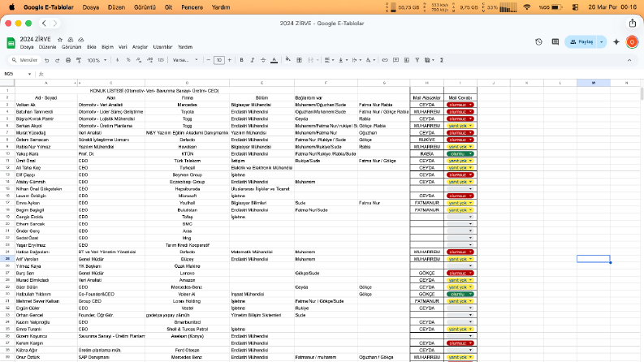
Task: Decrease font size with minus button
Action: pyautogui.click(x=208, y=60)
